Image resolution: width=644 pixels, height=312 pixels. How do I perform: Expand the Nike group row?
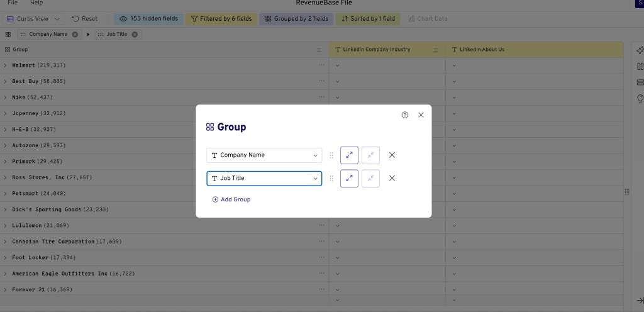coord(5,97)
